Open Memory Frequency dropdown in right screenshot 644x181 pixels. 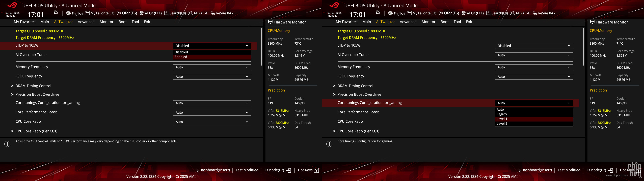534,67
